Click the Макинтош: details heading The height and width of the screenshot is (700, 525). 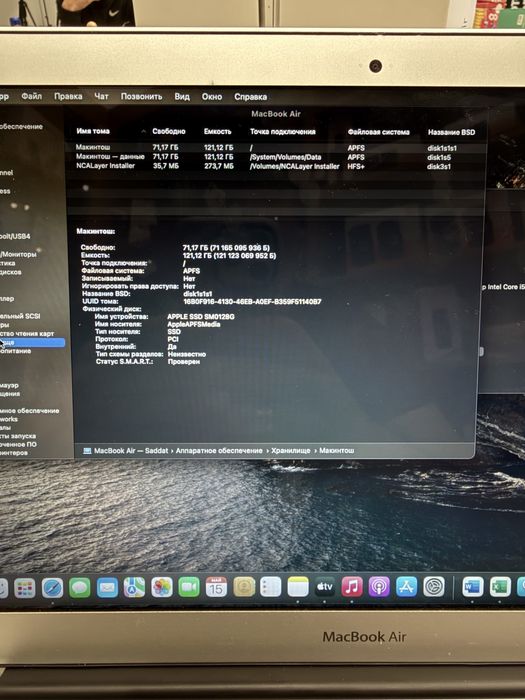click(x=96, y=232)
